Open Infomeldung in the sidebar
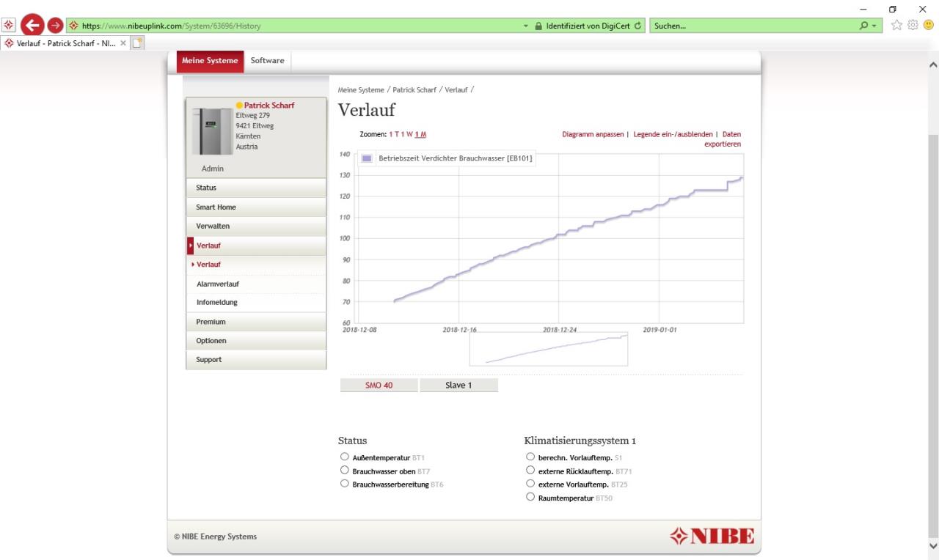 pyautogui.click(x=256, y=302)
